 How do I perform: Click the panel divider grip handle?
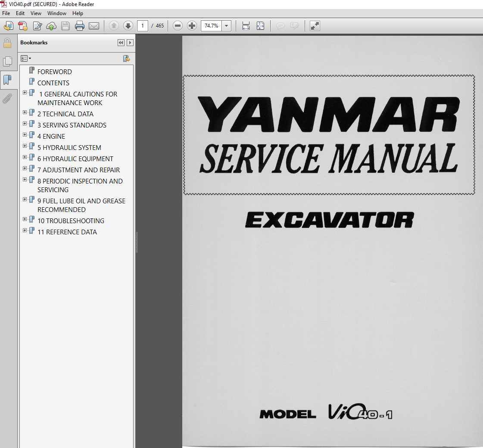pos(137,243)
